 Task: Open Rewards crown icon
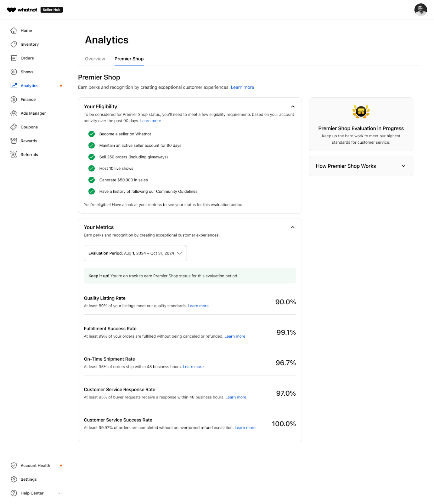[14, 141]
